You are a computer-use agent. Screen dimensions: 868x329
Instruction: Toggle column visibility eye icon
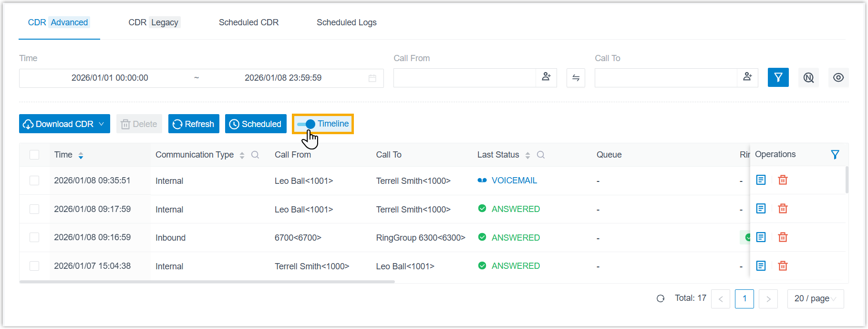(x=838, y=77)
